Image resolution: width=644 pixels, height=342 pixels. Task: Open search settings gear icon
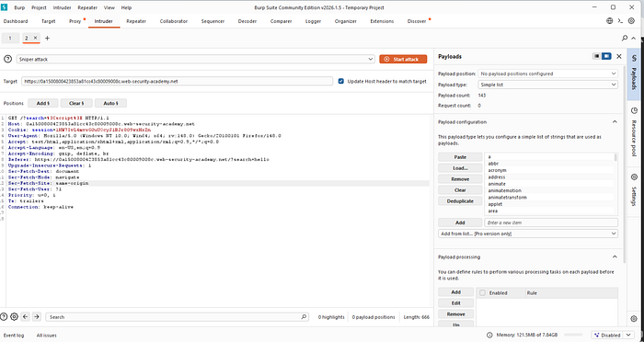(x=14, y=316)
